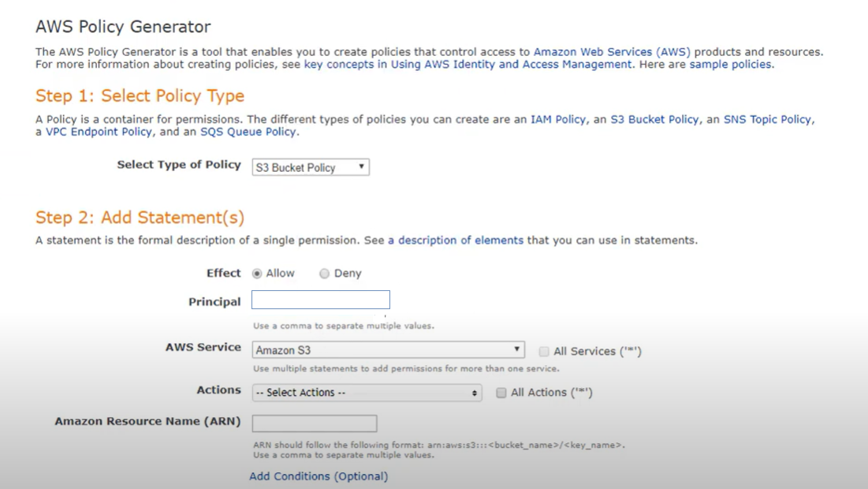Enable the All Services ('*') checkbox

click(x=544, y=350)
